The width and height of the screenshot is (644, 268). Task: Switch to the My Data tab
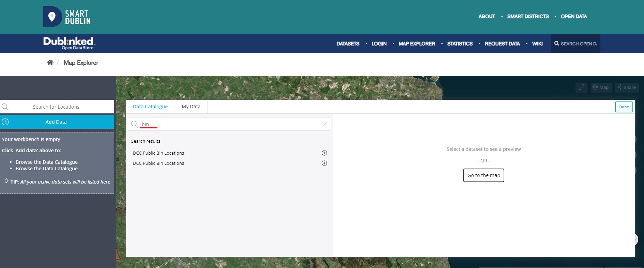point(191,107)
